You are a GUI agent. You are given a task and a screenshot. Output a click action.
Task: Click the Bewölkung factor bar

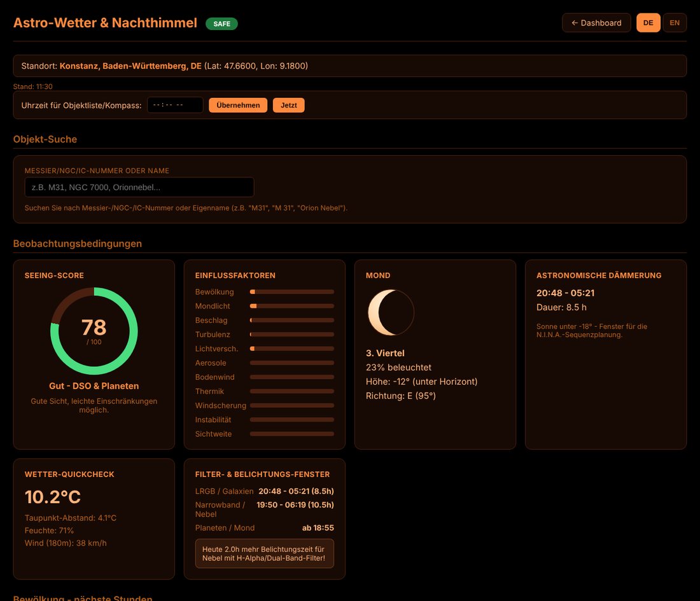[x=292, y=292]
